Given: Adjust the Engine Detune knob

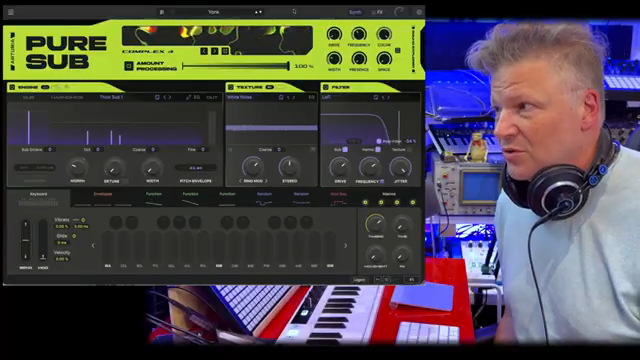Looking at the screenshot, I should [x=114, y=167].
